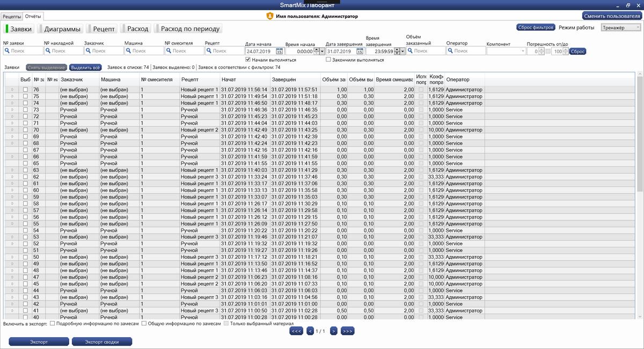Open dropdown arrow of Время завершения
The width and height of the screenshot is (644, 349).
(402, 52)
